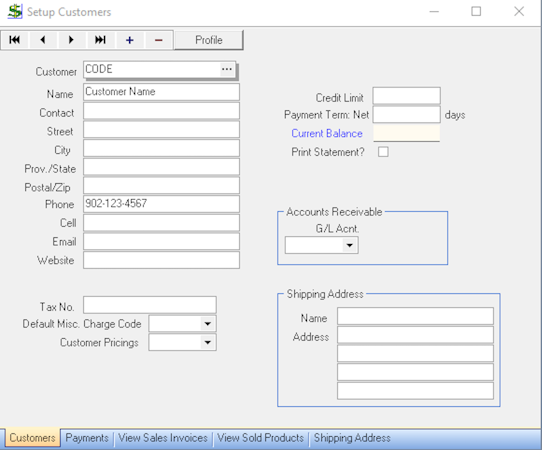Screen dimensions: 542x450
Task: Open the View Sales Invoices tab
Action: point(163,438)
